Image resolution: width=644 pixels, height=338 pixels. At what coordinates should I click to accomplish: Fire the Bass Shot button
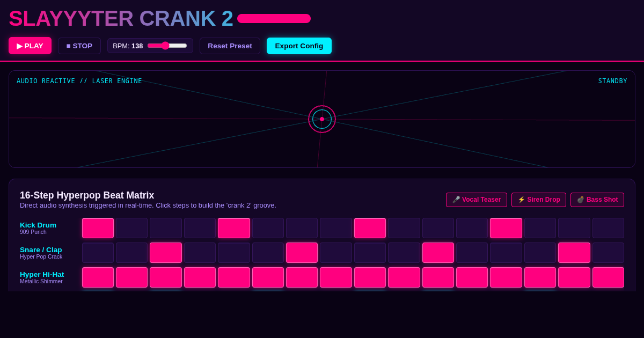pos(597,200)
